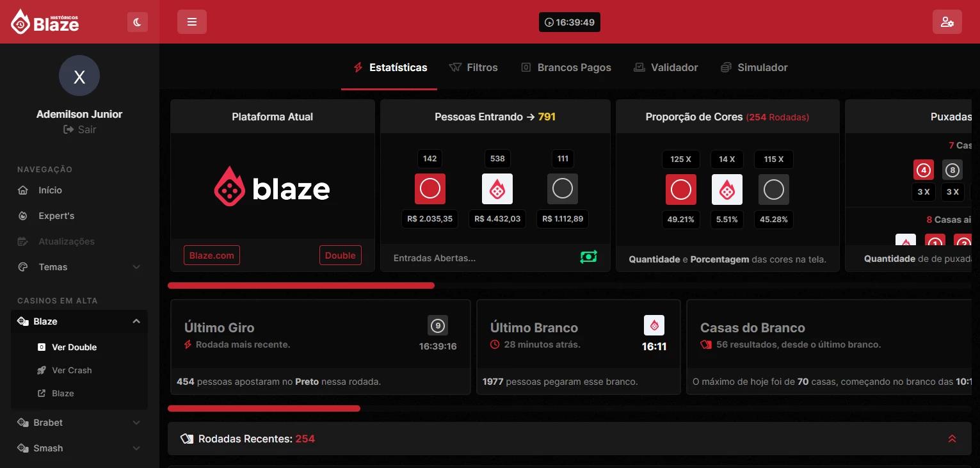Viewport: 980px width, 468px height.
Task: Expand the Temas submenu
Action: click(x=79, y=267)
